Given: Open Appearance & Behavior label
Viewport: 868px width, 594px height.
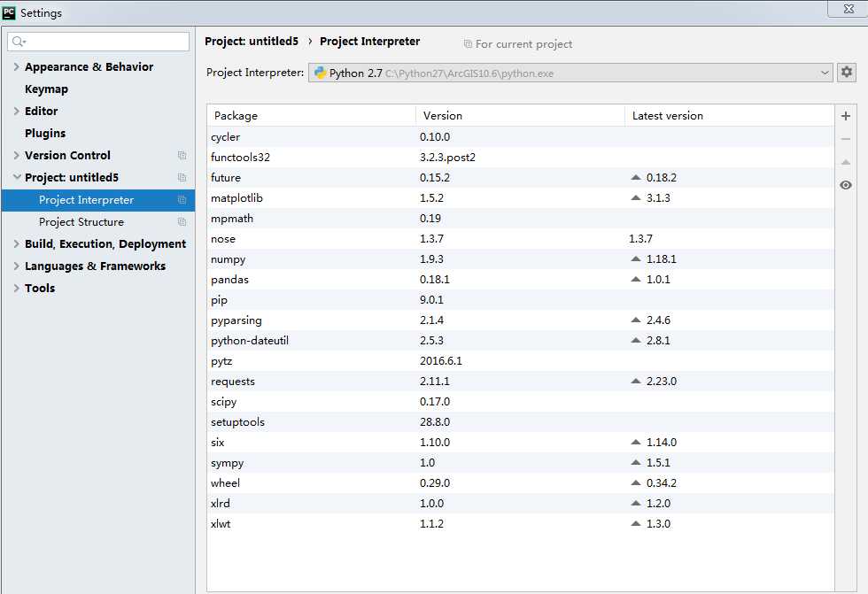Looking at the screenshot, I should [x=89, y=67].
